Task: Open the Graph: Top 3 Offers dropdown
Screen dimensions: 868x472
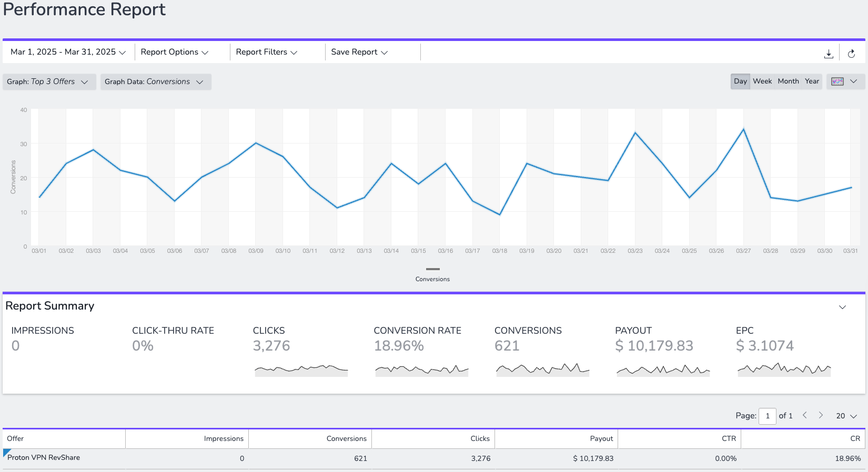Action: click(x=49, y=81)
